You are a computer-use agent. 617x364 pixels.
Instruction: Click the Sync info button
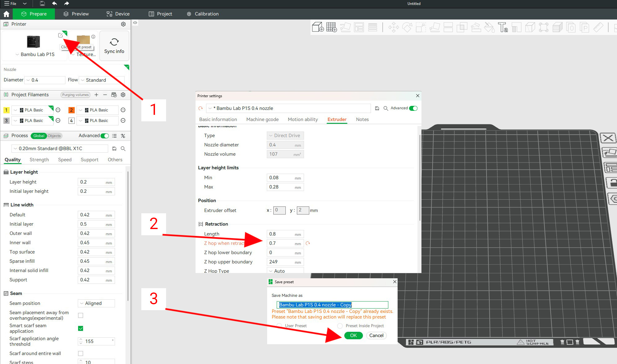[x=114, y=46]
